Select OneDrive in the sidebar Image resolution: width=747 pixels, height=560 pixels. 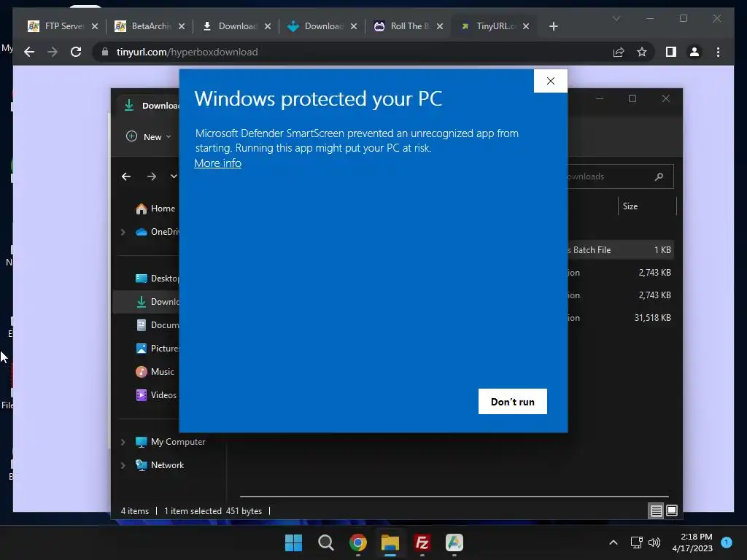(158, 231)
